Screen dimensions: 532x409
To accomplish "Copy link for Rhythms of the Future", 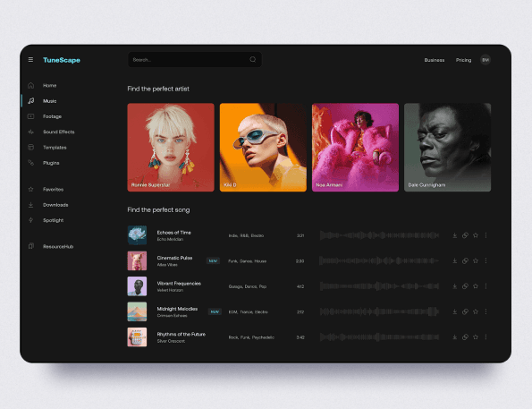I will click(465, 337).
